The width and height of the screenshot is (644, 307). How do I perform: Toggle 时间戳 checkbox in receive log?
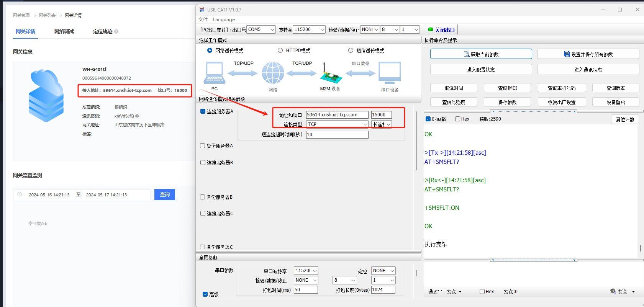428,119
